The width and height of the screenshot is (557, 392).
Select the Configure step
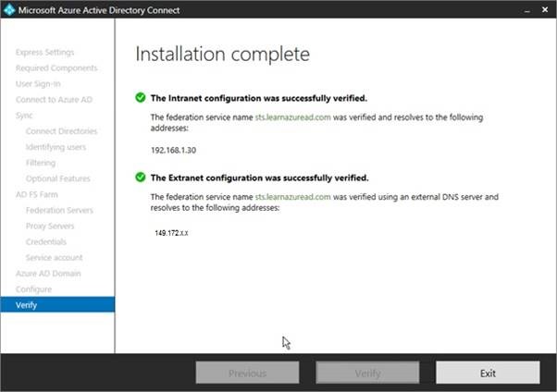point(33,289)
